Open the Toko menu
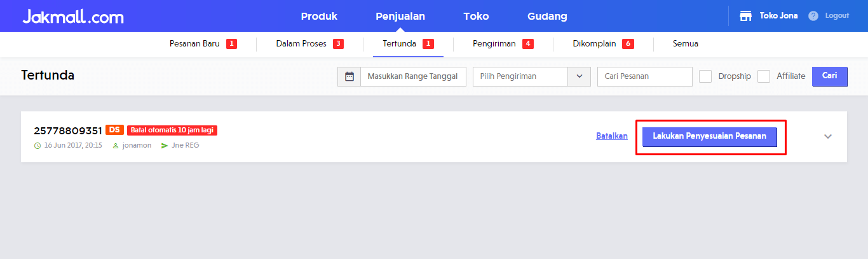The image size is (868, 259). coord(477,17)
